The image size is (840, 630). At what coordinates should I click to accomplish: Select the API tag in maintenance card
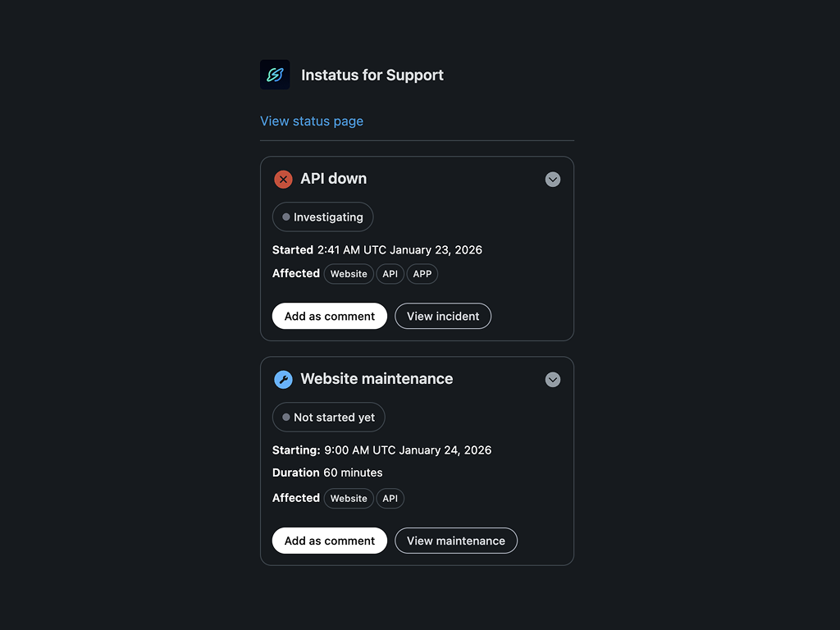click(390, 499)
